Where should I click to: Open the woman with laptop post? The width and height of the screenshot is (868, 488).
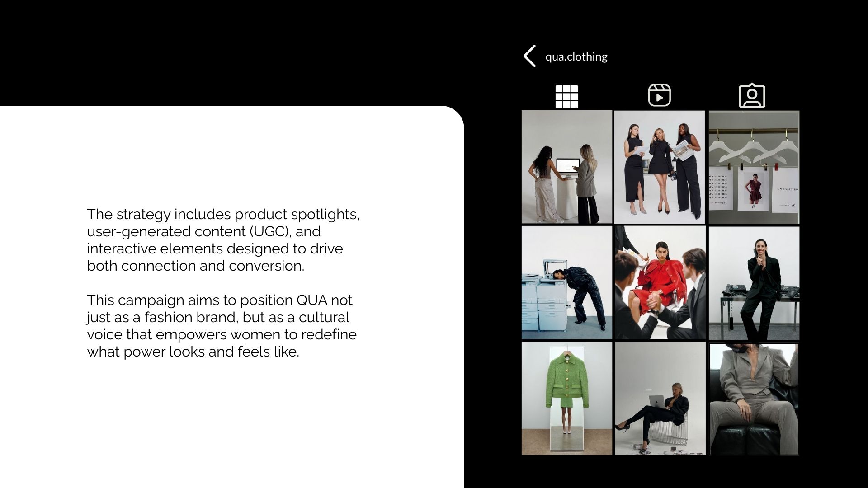660,399
